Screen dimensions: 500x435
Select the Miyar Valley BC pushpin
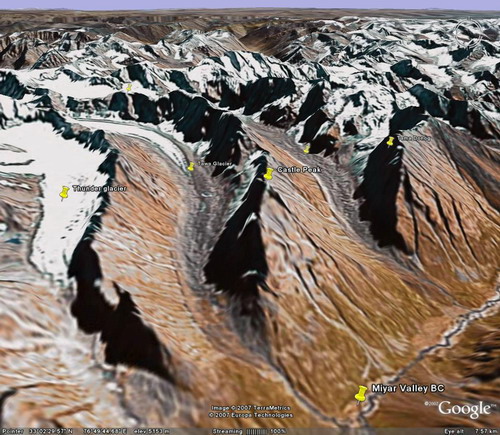tap(360, 394)
